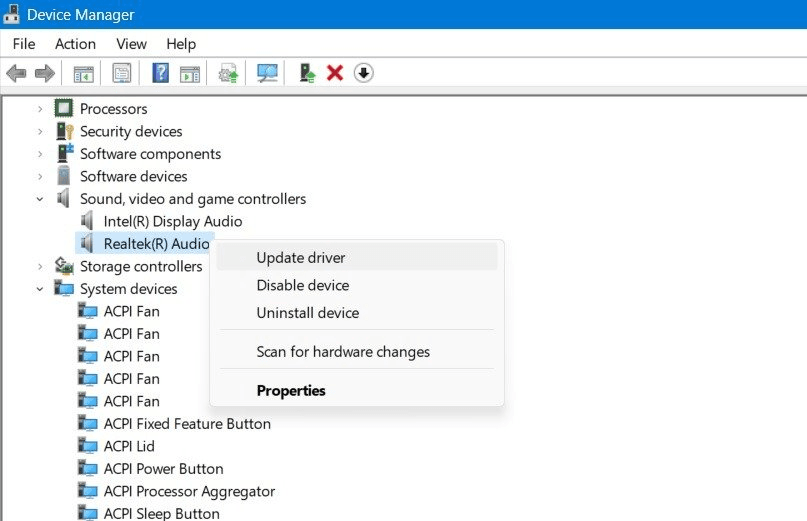Choose Uninstall device from context menu
The image size is (807, 521).
coord(357,312)
